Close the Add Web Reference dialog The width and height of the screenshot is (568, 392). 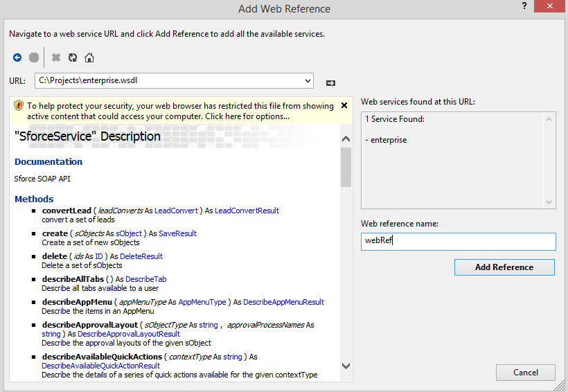[549, 6]
